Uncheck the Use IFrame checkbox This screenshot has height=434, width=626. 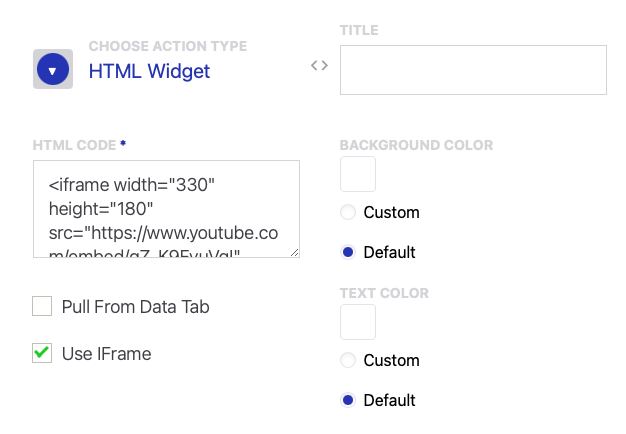42,353
